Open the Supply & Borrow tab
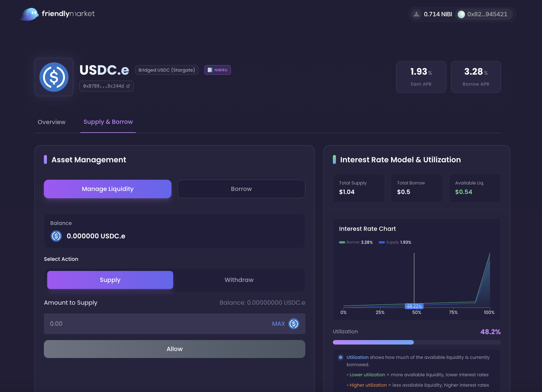The image size is (542, 392). (x=108, y=122)
